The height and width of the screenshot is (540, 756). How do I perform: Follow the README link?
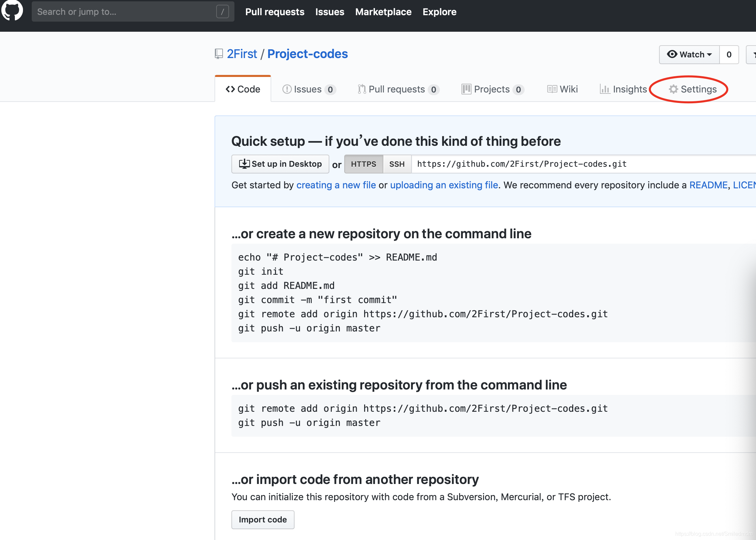pos(708,185)
